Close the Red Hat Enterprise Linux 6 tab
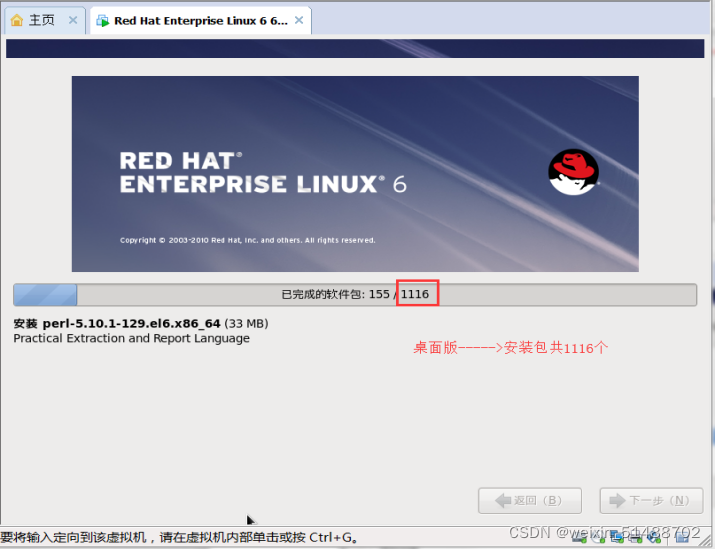 [x=299, y=20]
